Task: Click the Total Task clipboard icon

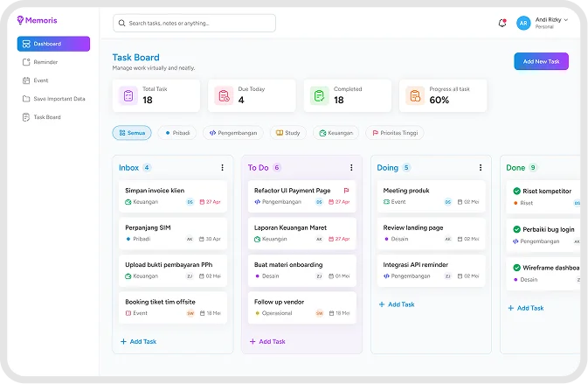Action: click(x=128, y=95)
